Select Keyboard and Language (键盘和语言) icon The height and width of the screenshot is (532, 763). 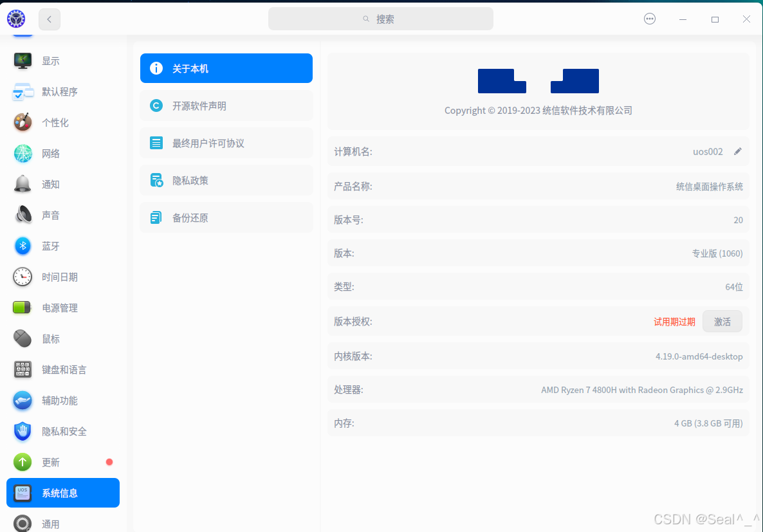23,369
